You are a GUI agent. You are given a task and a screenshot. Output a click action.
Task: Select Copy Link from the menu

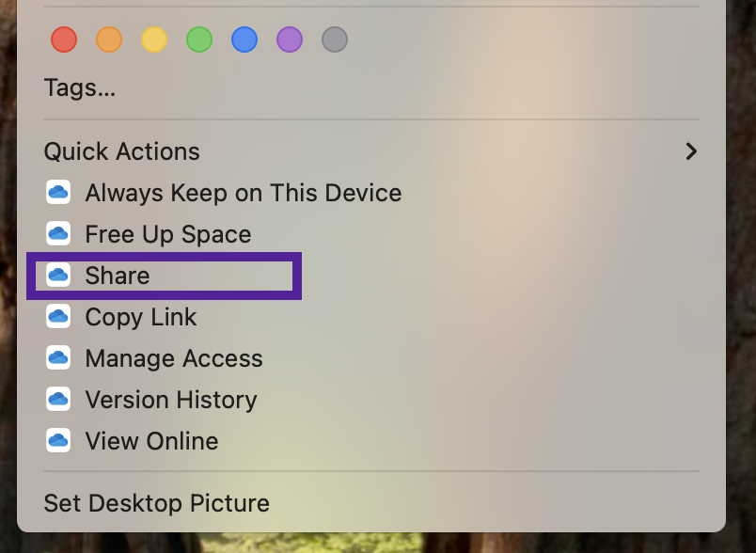pyautogui.click(x=371, y=317)
